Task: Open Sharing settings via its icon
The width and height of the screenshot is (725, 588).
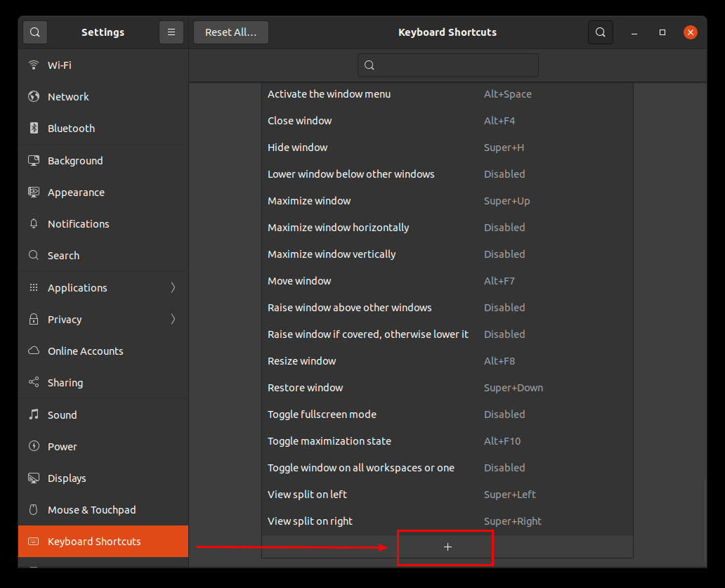Action: click(33, 382)
